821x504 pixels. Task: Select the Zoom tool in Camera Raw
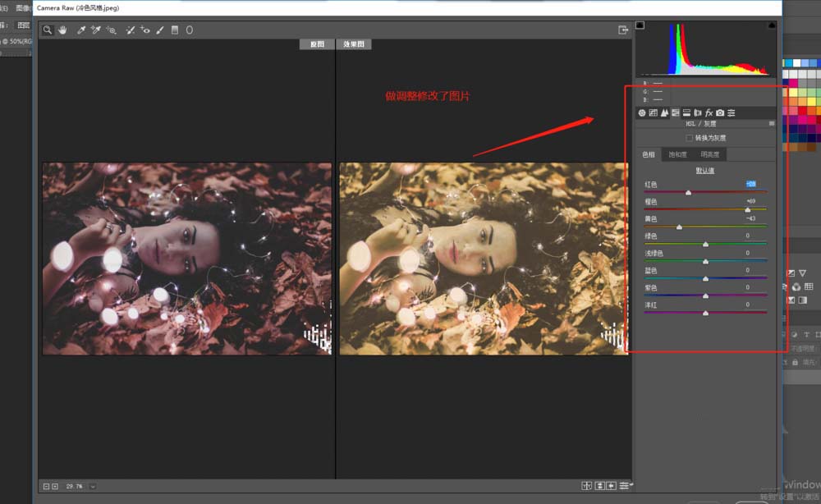click(48, 30)
